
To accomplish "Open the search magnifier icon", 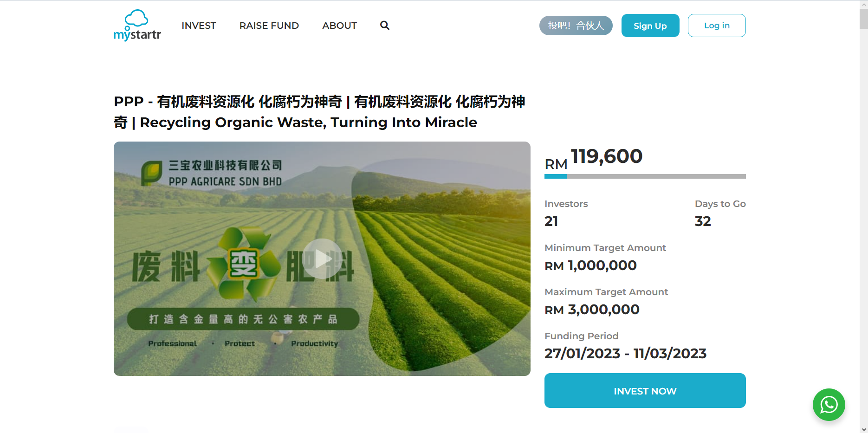I will (x=385, y=26).
